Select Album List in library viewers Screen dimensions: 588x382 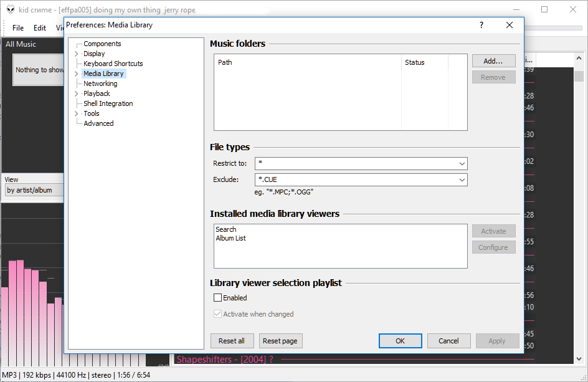pyautogui.click(x=230, y=238)
